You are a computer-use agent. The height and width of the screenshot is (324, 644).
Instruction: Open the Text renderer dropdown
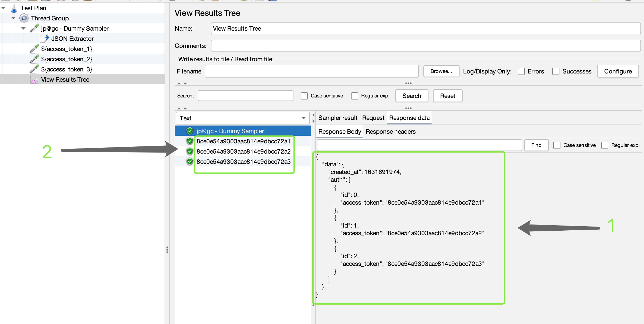pyautogui.click(x=243, y=118)
